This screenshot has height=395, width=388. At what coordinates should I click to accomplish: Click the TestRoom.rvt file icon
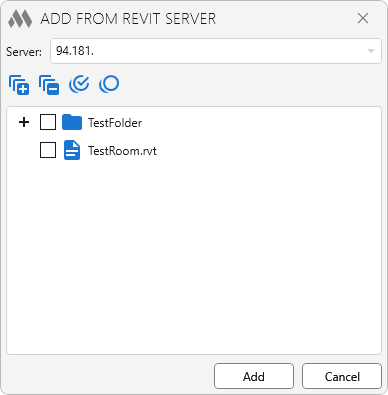click(x=72, y=150)
